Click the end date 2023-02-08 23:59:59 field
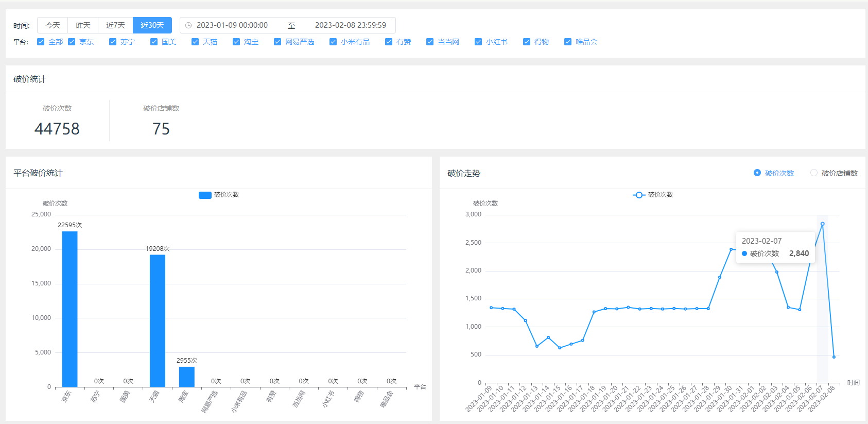Screen dimensions: 868x424 (351, 25)
